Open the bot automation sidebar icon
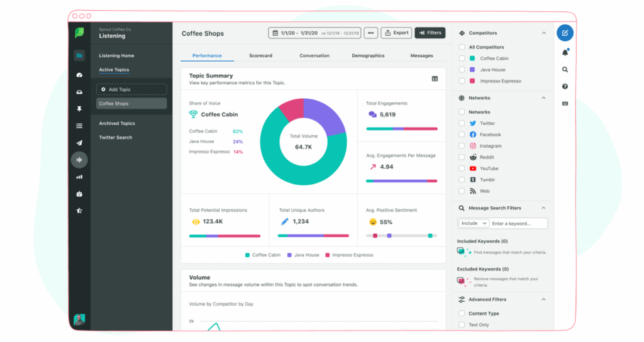644x342 pixels. 79,194
